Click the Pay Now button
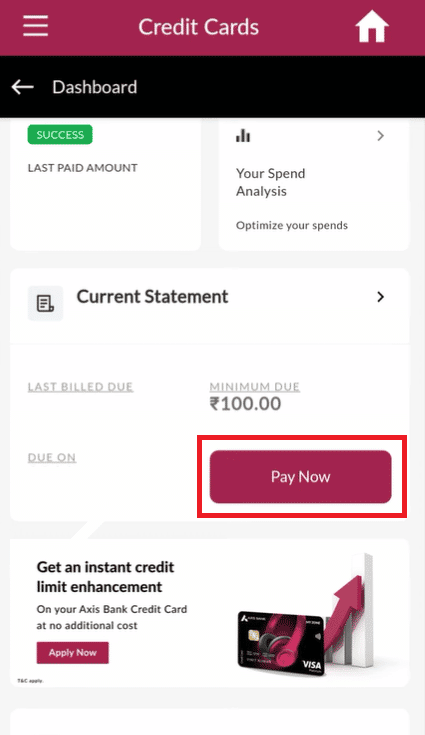 coord(300,477)
